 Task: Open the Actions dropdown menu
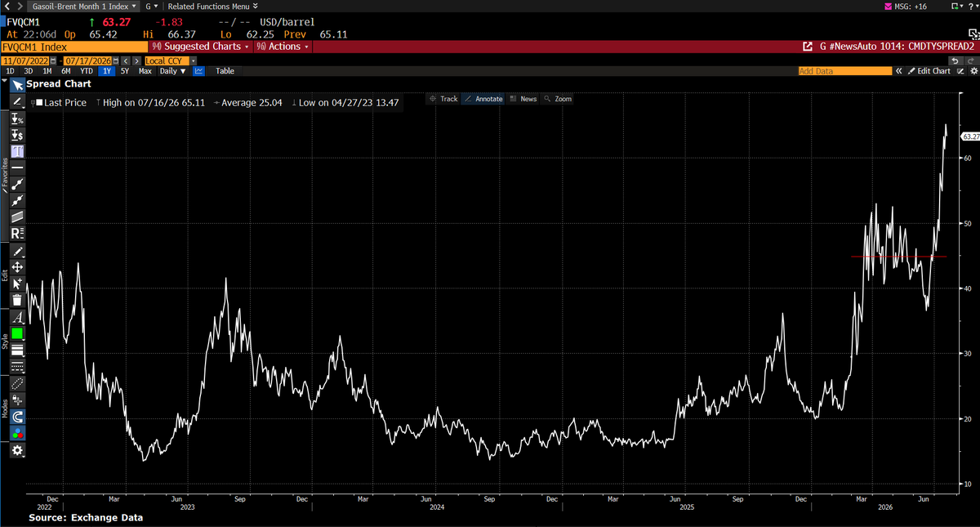tap(283, 47)
